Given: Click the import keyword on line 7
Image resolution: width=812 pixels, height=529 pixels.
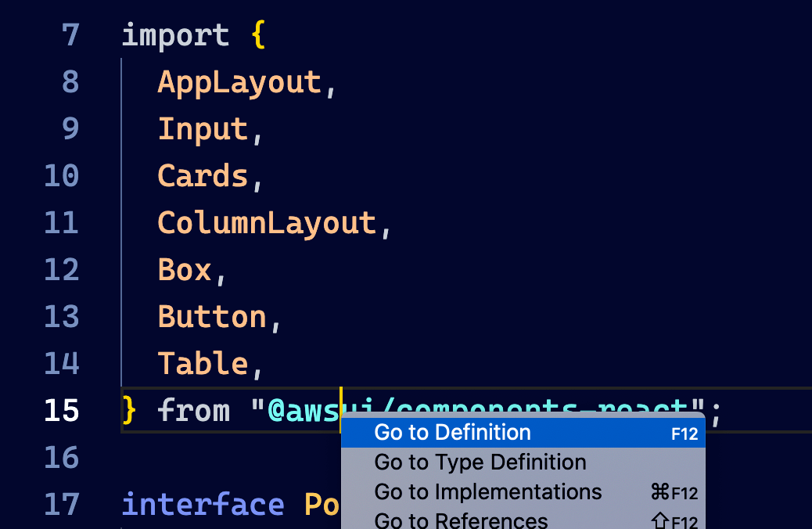Looking at the screenshot, I should (x=174, y=34).
